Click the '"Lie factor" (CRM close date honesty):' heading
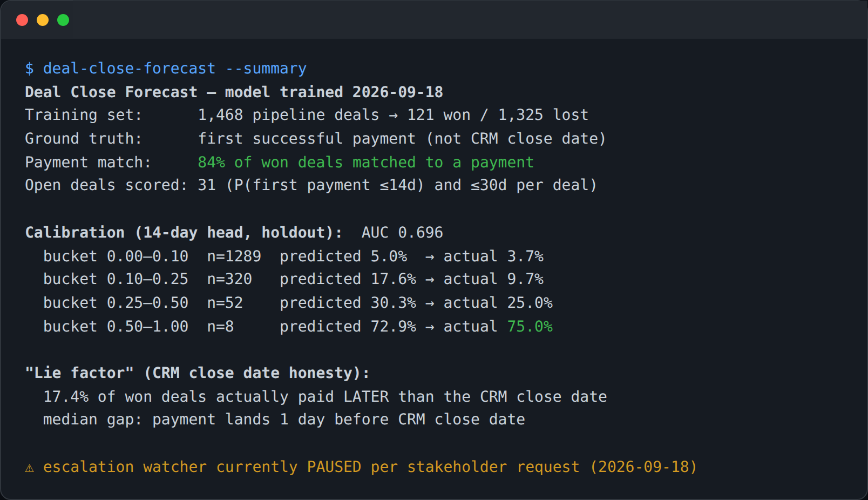 click(x=198, y=373)
